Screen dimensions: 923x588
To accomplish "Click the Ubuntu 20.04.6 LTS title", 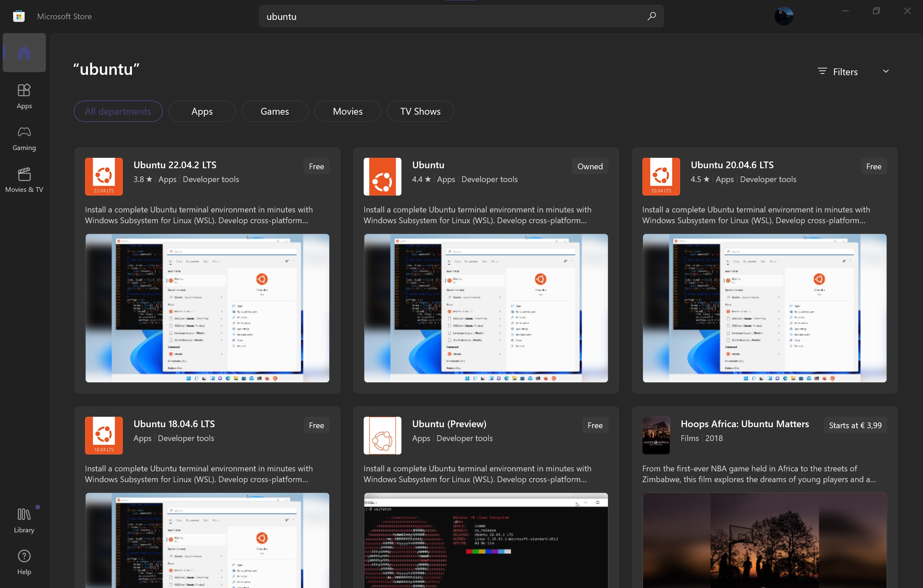I will click(x=732, y=165).
